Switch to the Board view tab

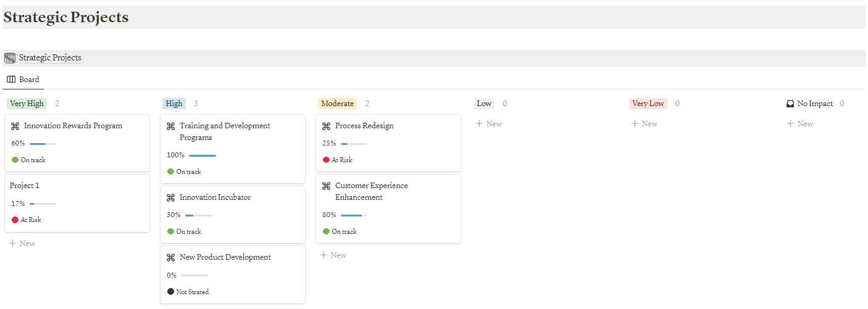click(23, 80)
